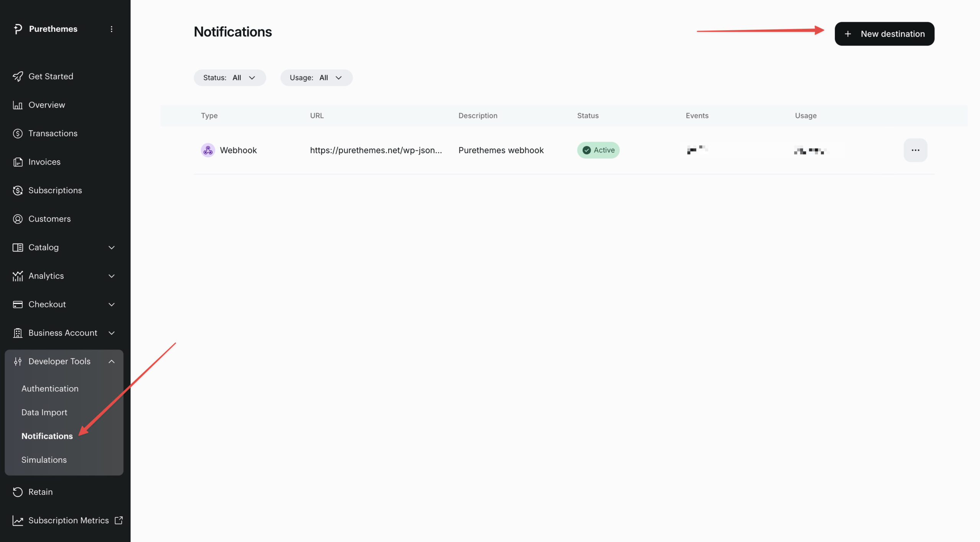Screen dimensions: 980x542
Task: Open the Overview page
Action: (x=47, y=105)
